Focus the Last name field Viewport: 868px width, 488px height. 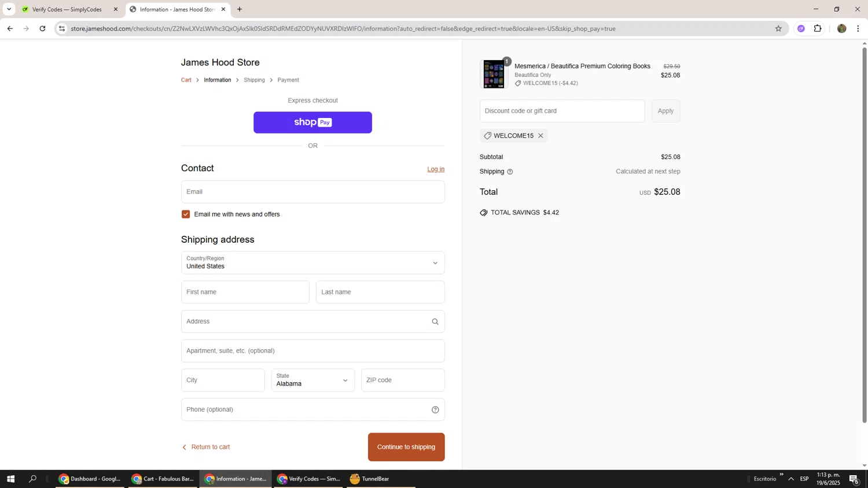[x=380, y=292]
